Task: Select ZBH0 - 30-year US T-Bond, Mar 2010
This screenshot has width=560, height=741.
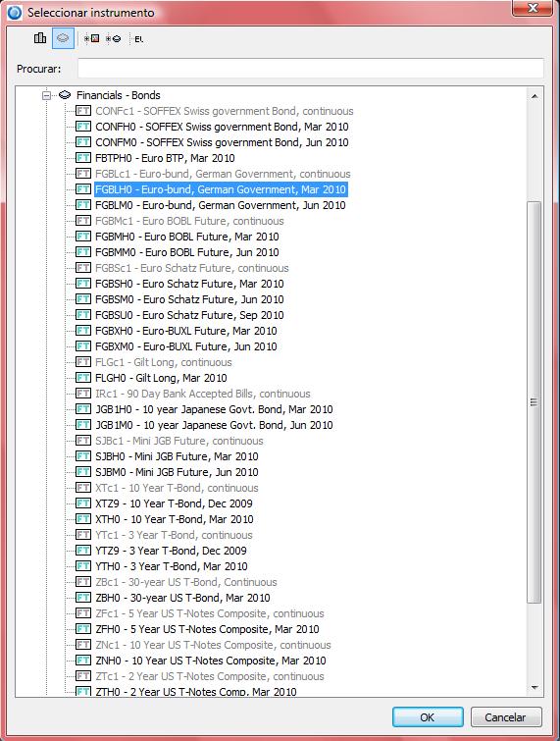Action: click(183, 598)
